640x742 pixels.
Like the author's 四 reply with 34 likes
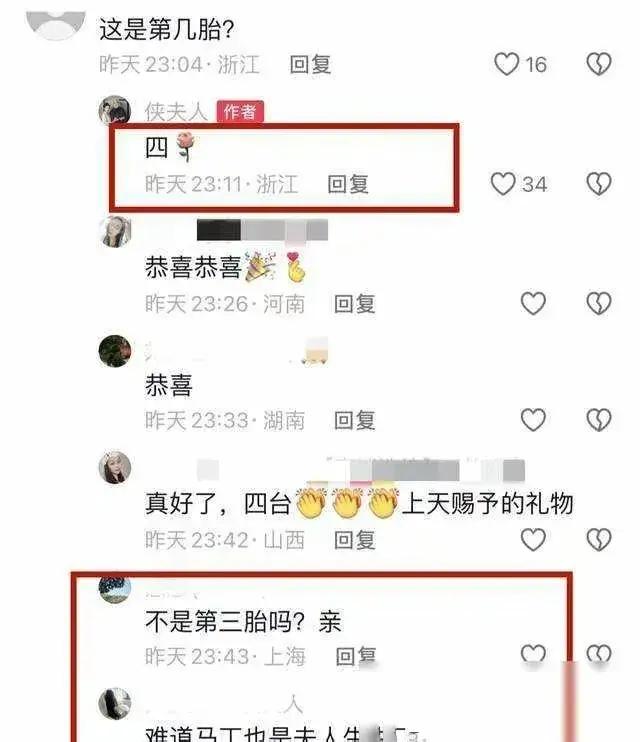click(503, 184)
